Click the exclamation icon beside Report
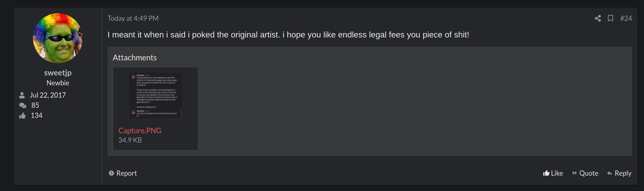Screen dimensions: 644x191 [111, 173]
